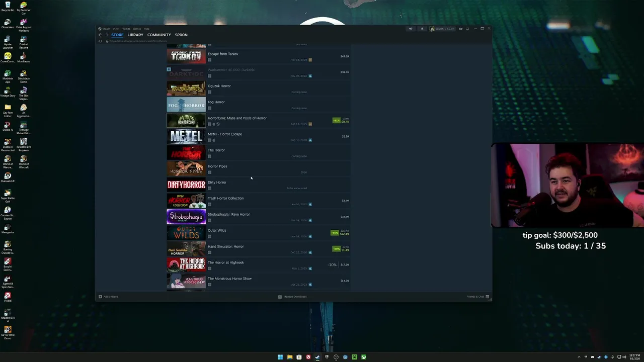
Task: Open Windows Start menu
Action: [280, 357]
